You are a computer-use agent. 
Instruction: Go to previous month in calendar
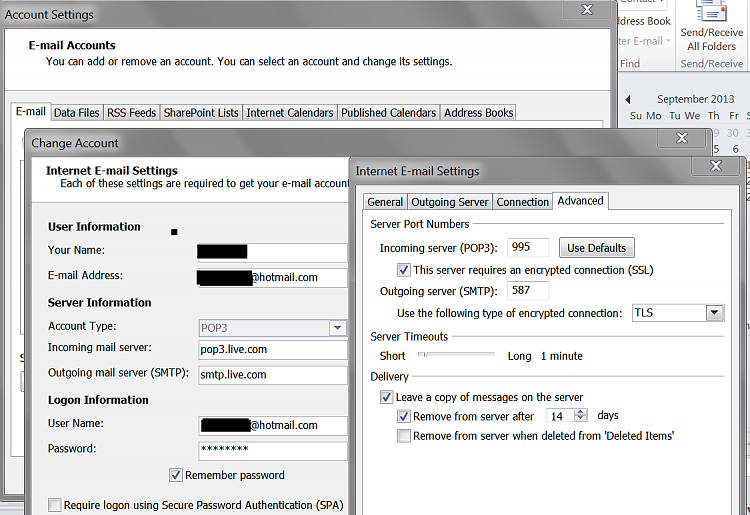pyautogui.click(x=628, y=99)
